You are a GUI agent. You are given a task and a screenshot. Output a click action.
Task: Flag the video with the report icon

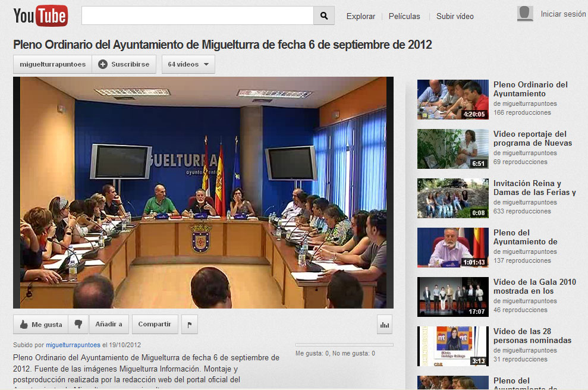click(190, 325)
